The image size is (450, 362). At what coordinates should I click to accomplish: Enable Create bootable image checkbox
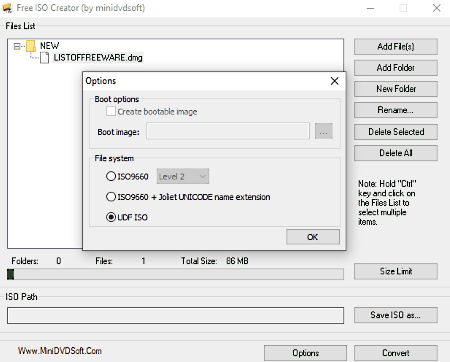point(111,111)
